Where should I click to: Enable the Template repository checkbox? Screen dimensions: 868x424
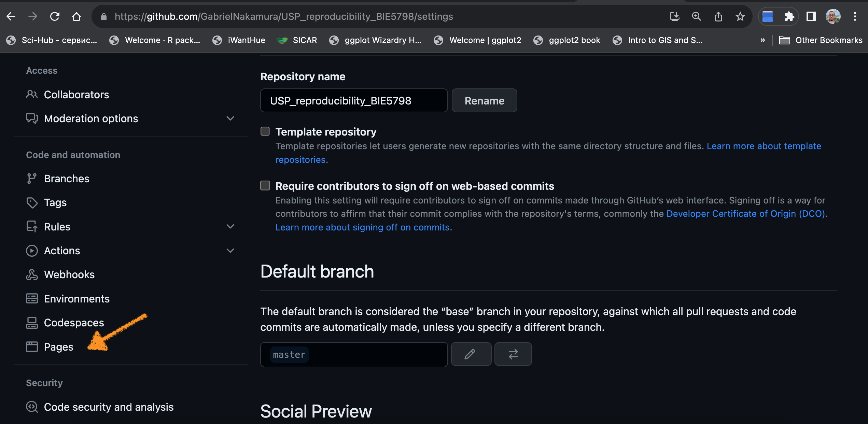click(x=265, y=131)
